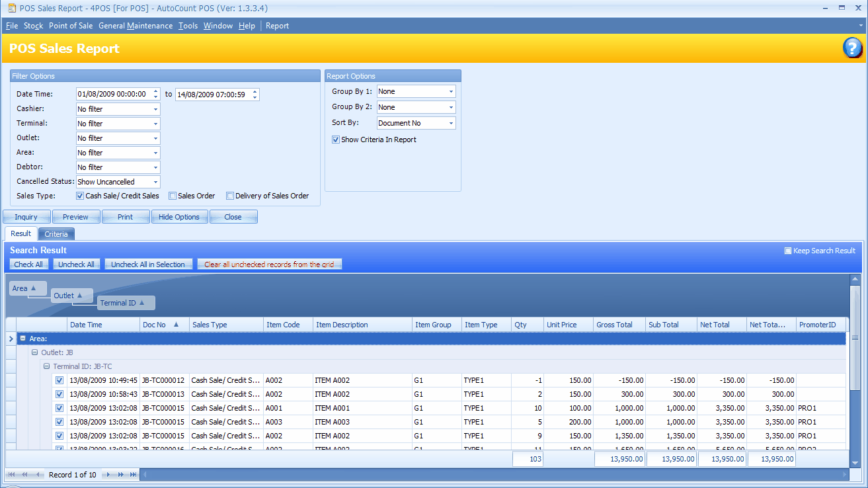Toggle Show Criteria In Report checkbox
Viewport: 868px width, 488px height.
click(336, 140)
